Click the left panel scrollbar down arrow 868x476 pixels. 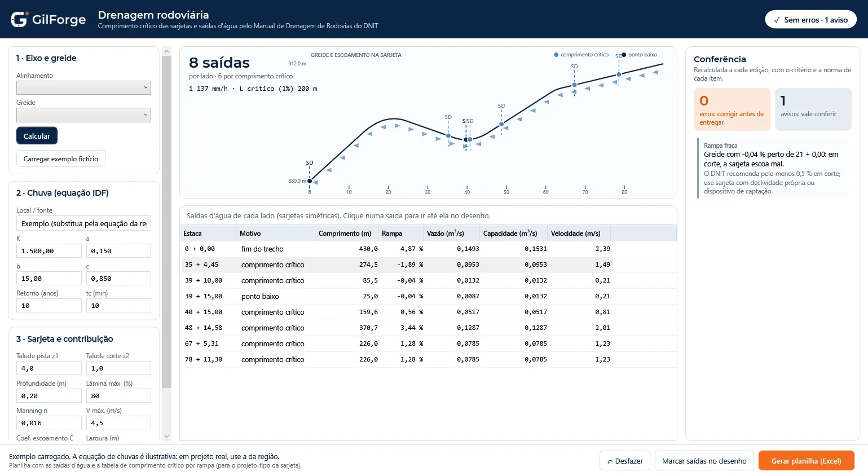click(166, 437)
